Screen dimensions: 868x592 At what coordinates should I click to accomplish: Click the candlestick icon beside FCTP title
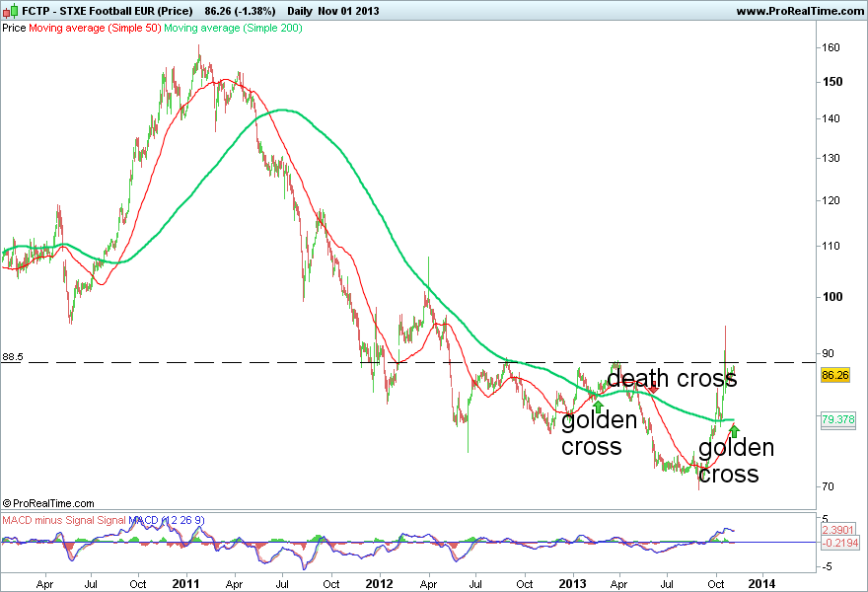tap(11, 11)
